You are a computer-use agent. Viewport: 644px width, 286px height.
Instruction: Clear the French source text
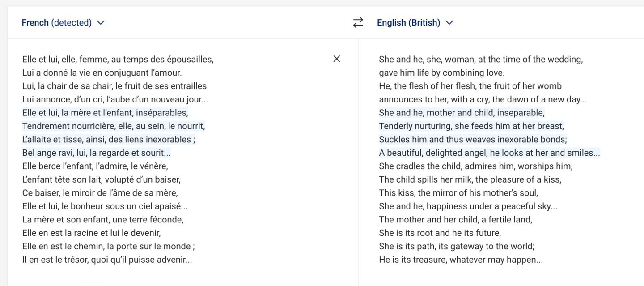tap(337, 59)
